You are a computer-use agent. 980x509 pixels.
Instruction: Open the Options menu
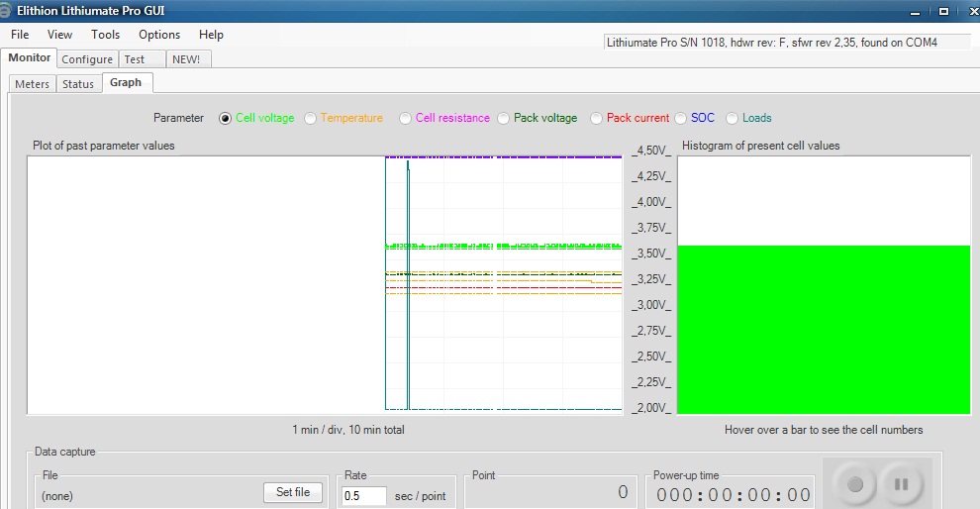159,35
